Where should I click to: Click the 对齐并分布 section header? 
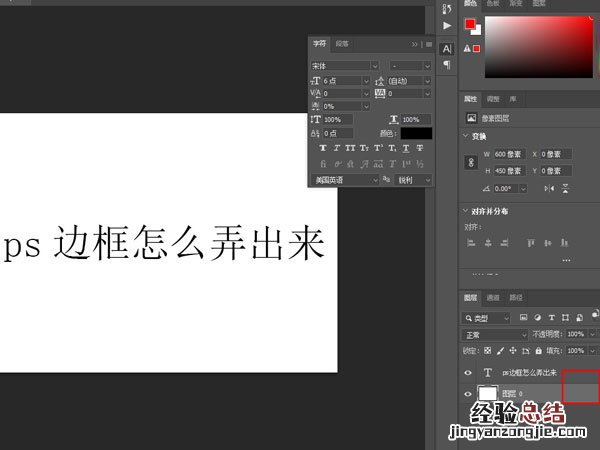(489, 211)
